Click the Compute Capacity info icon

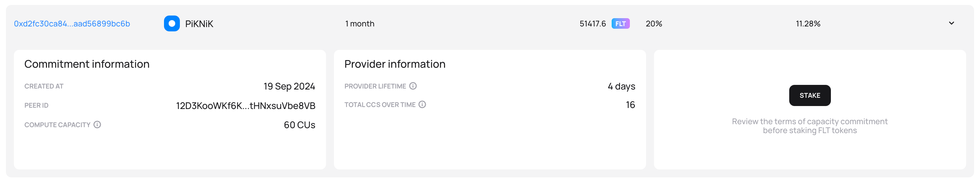point(98,125)
